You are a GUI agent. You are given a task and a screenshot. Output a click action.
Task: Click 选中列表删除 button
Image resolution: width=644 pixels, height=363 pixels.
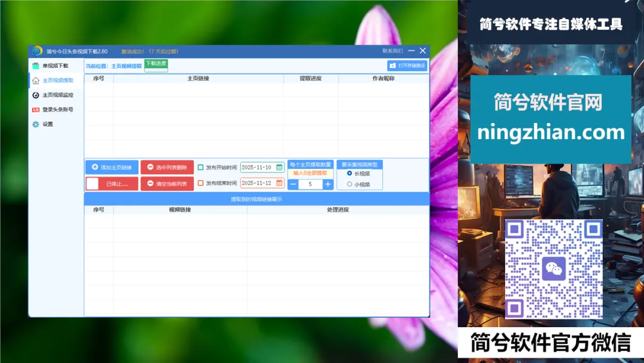[167, 167]
